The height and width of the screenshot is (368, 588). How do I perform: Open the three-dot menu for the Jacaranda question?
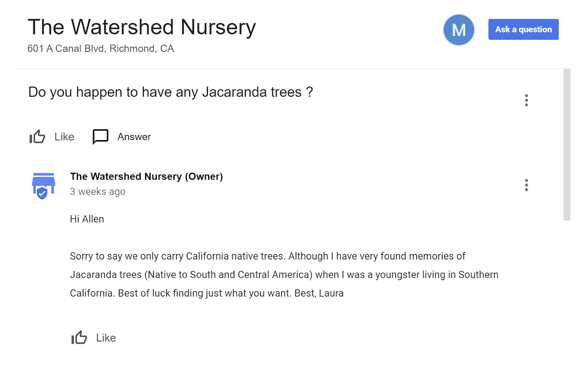(x=526, y=100)
